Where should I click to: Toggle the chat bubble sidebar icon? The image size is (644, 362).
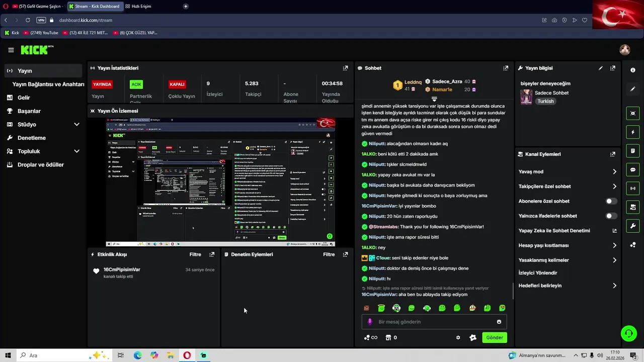633,170
